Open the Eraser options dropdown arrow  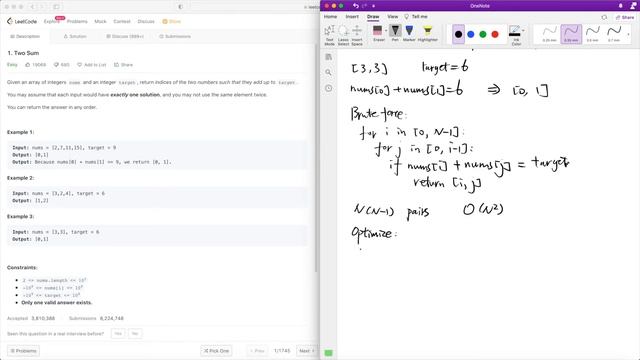386,31
